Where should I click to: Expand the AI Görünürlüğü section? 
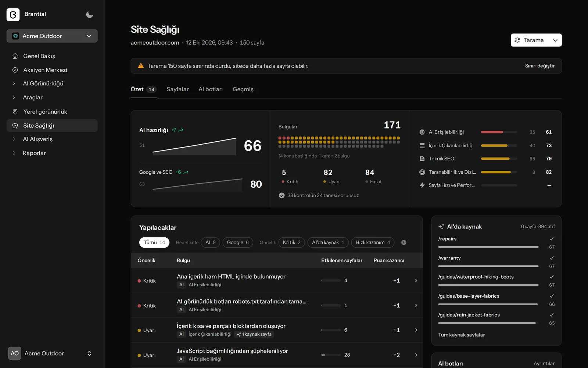(x=52, y=84)
